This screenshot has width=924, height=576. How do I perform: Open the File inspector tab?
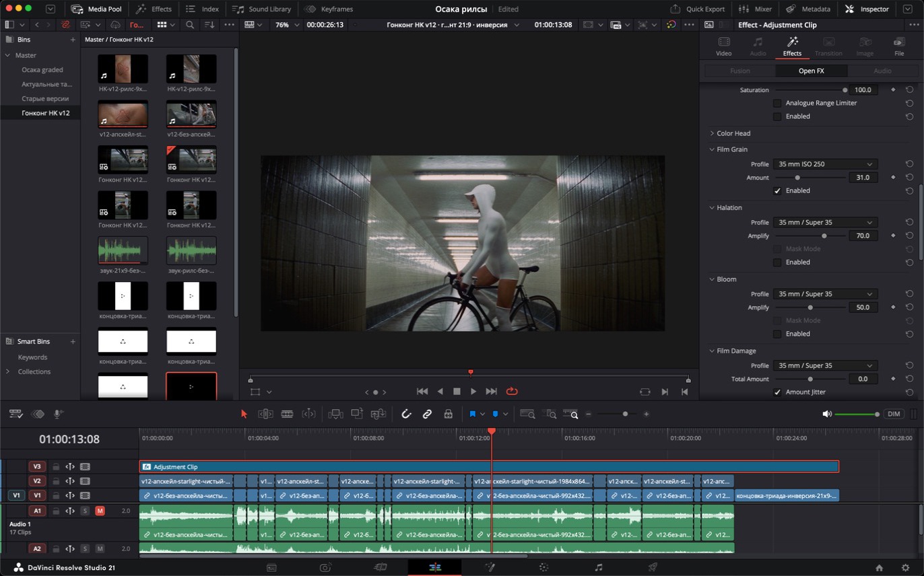coord(899,46)
